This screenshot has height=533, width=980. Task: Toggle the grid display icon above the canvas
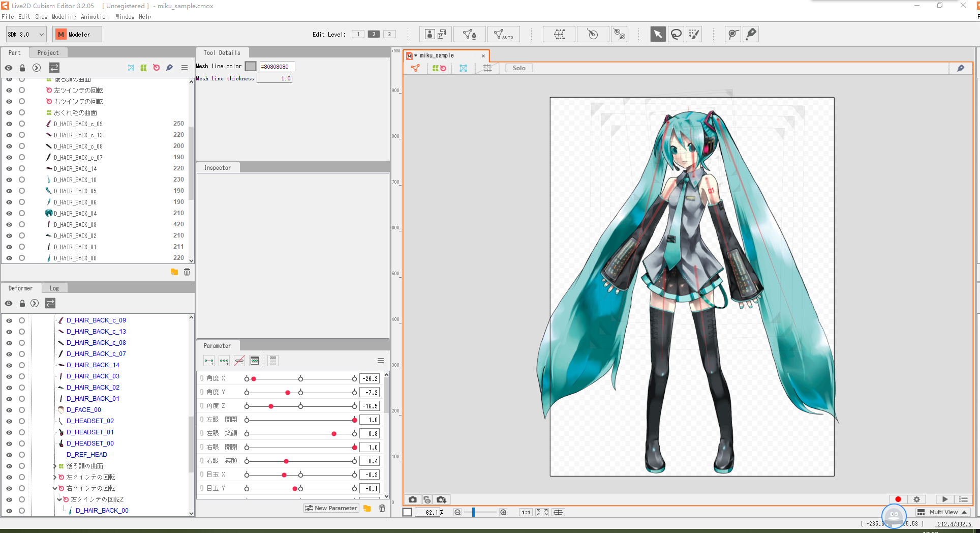tap(486, 68)
